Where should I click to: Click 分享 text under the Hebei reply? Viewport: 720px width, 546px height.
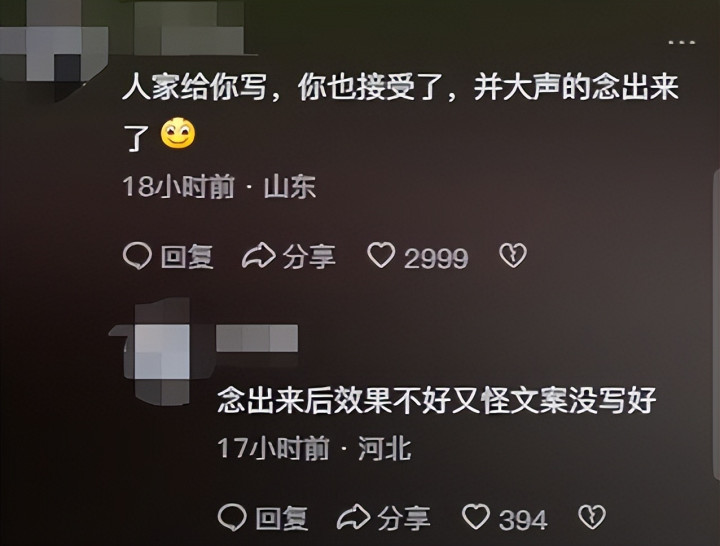[x=404, y=518]
